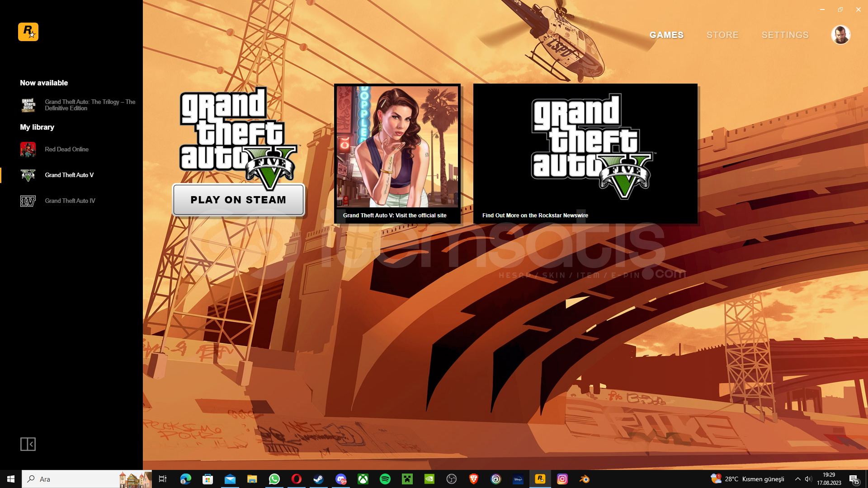The width and height of the screenshot is (868, 488).
Task: Open Ubisoft Connect from taskbar
Action: coord(495,479)
